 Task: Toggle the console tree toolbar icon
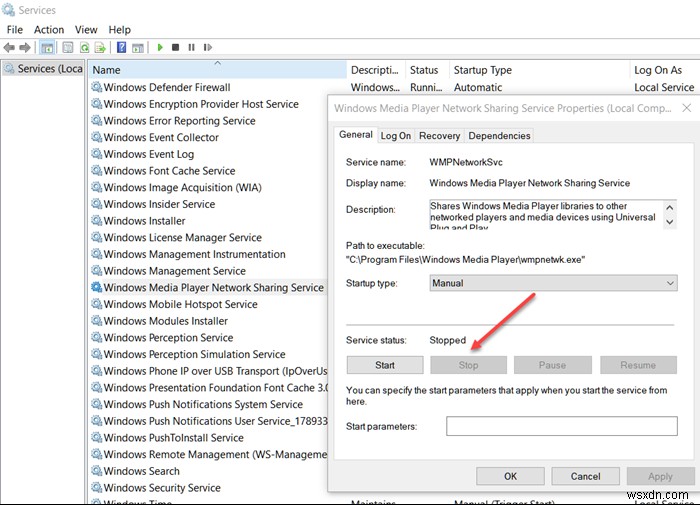tap(47, 47)
